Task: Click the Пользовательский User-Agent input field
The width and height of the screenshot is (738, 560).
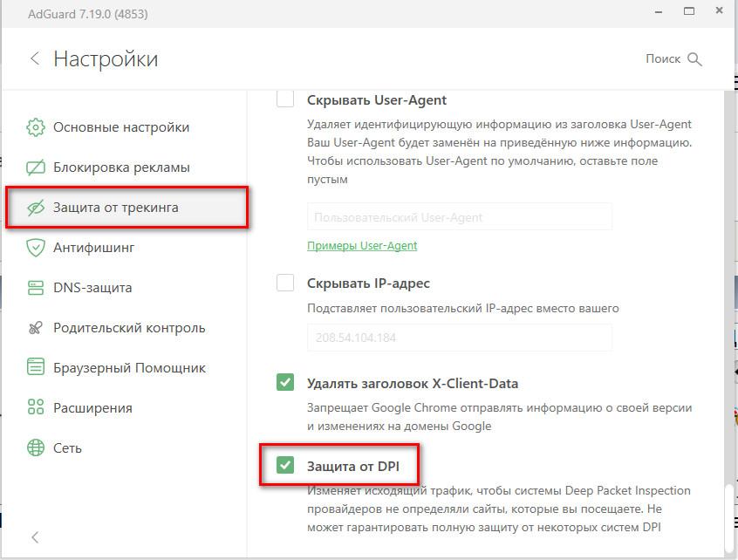Action: [x=459, y=217]
